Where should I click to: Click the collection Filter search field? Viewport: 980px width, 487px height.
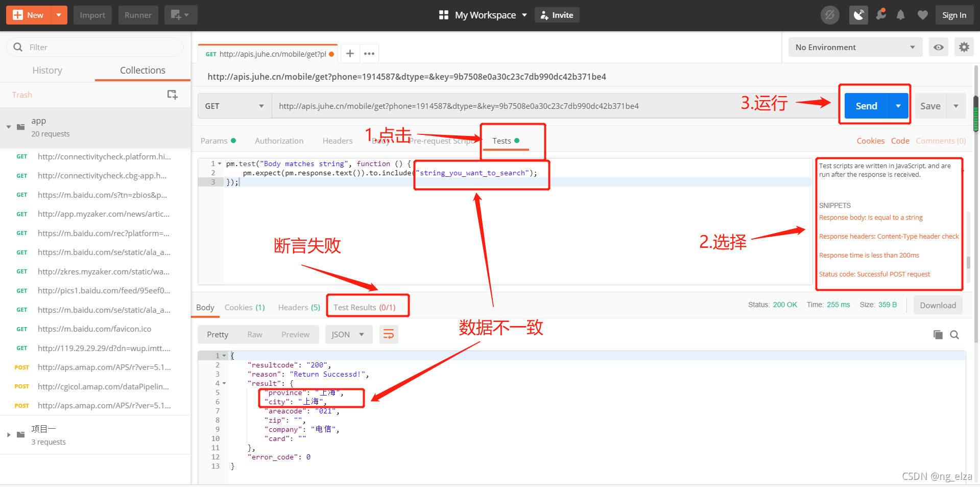(x=95, y=47)
